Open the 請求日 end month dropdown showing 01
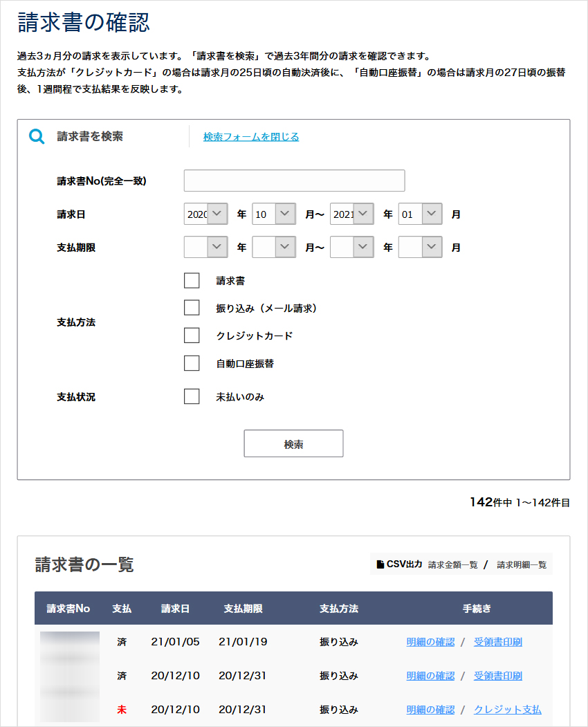Viewport: 588px width, 727px height. pos(420,214)
